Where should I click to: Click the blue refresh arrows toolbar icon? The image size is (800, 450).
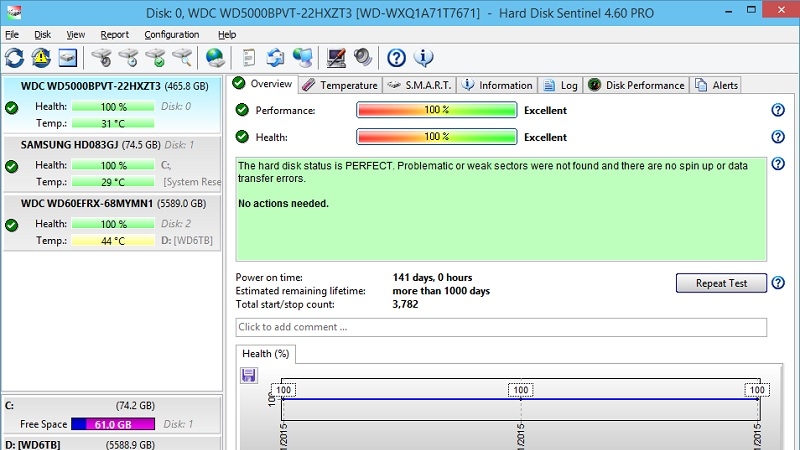tap(15, 58)
